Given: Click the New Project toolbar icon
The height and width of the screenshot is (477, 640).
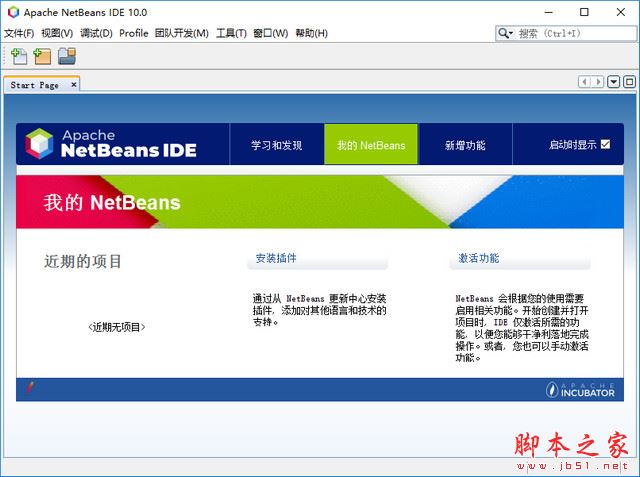Looking at the screenshot, I should (x=42, y=56).
